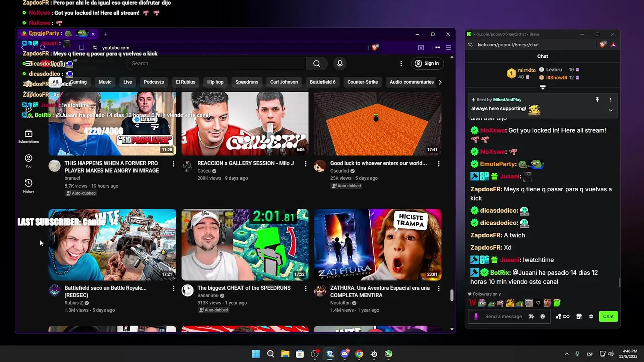Viewport: 644px width, 362px height.
Task: Open a new tab with plus button
Action: (x=105, y=34)
